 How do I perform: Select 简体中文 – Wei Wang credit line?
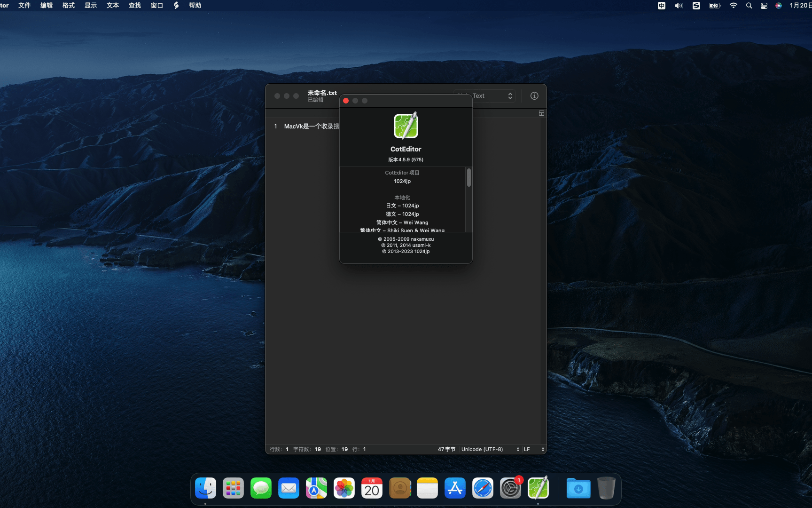(402, 222)
